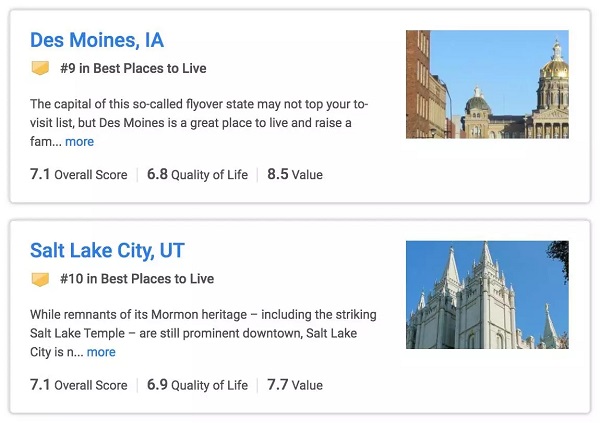Click Des Moines 7.1 Overall Score

[x=78, y=175]
